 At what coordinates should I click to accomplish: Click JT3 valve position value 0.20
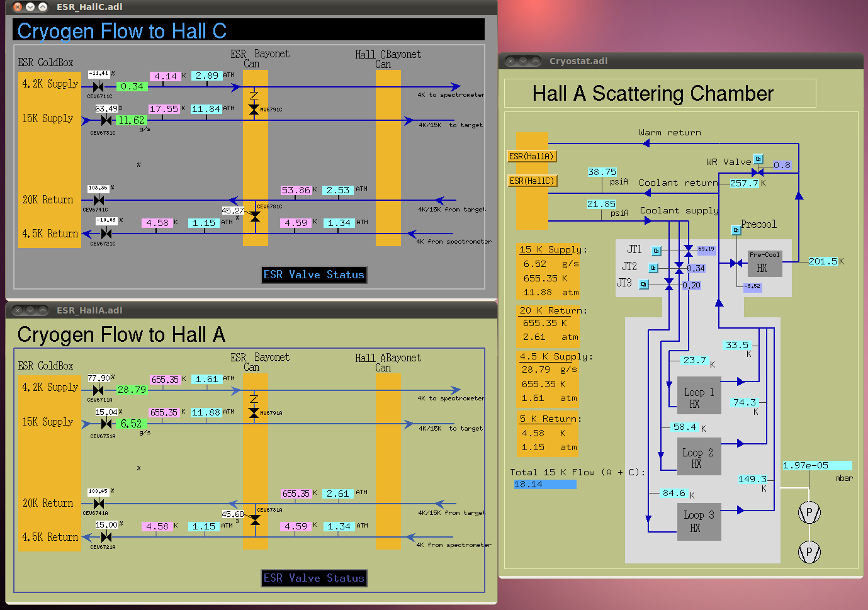pos(691,285)
